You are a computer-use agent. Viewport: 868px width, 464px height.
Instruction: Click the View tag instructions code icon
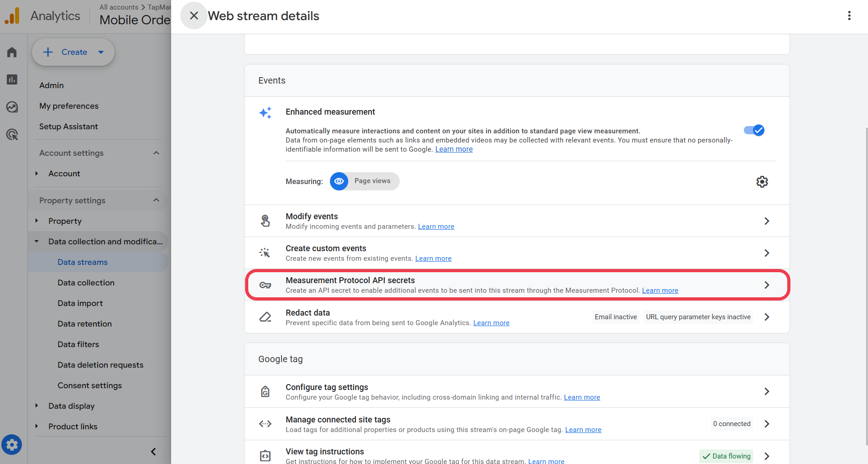click(x=265, y=456)
